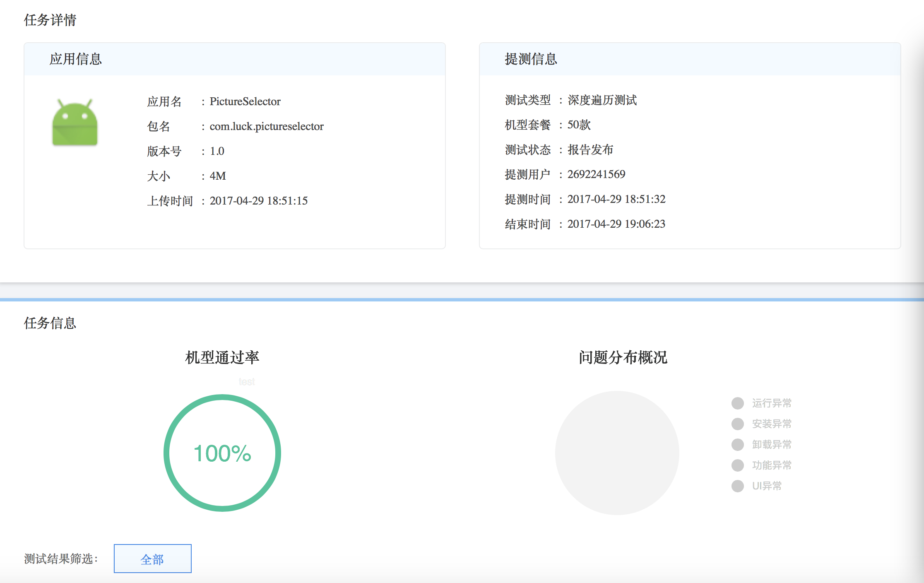
Task: Click the size value 4M
Action: point(218,176)
